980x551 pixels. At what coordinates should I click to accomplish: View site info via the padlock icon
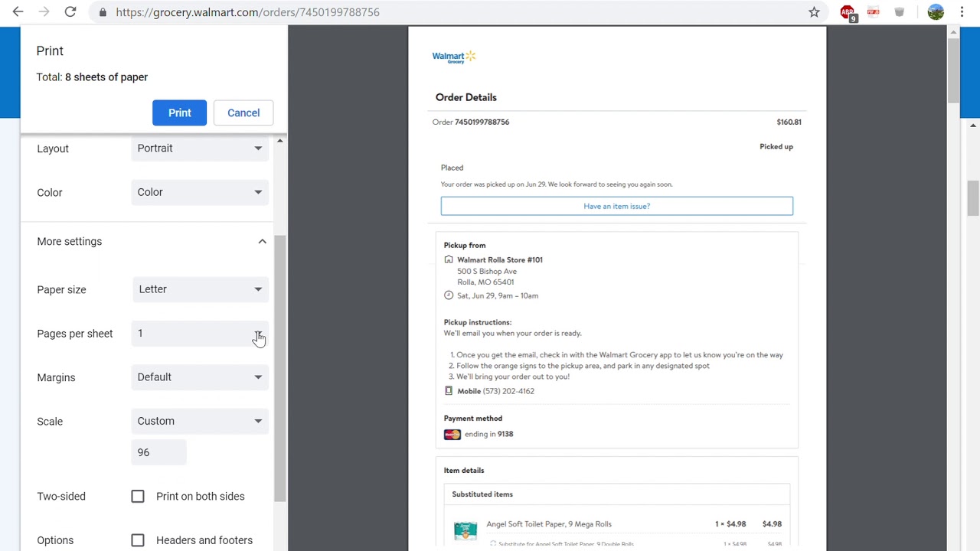coord(103,12)
